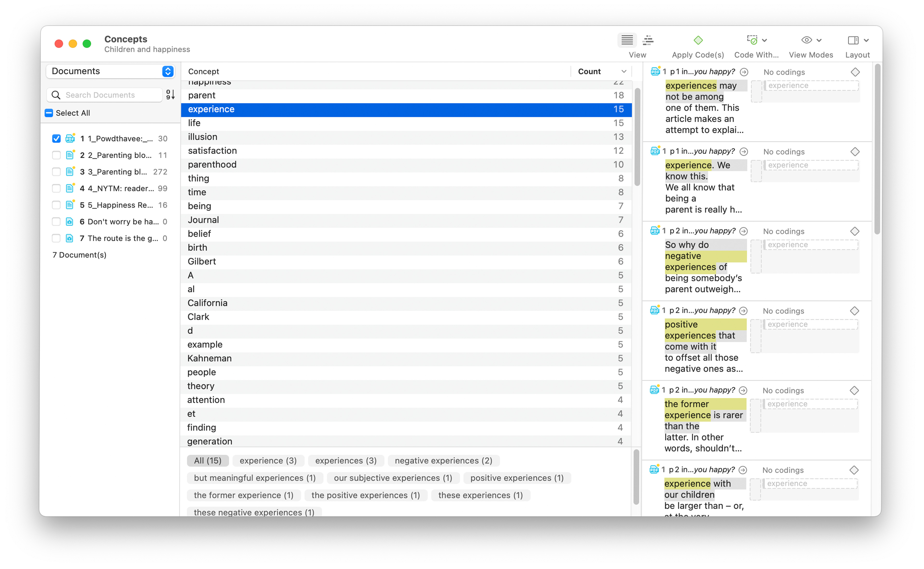Click sort documents numeric order icon

[x=170, y=95]
